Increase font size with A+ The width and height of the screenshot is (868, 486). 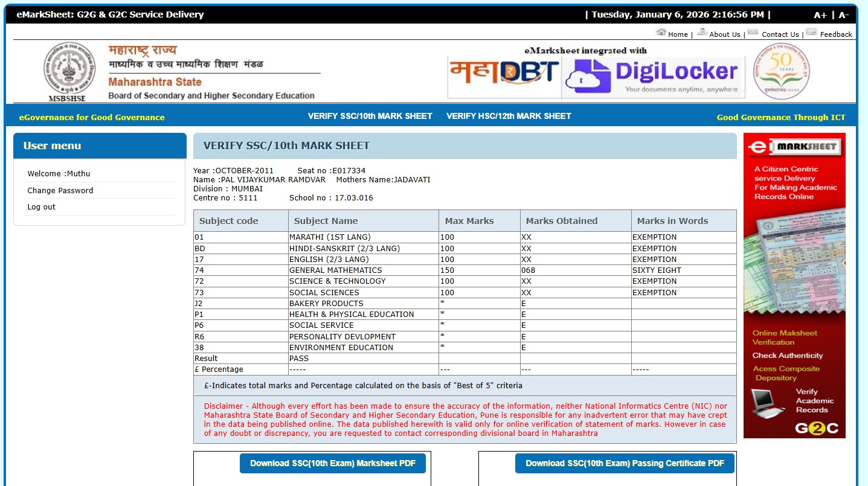820,15
